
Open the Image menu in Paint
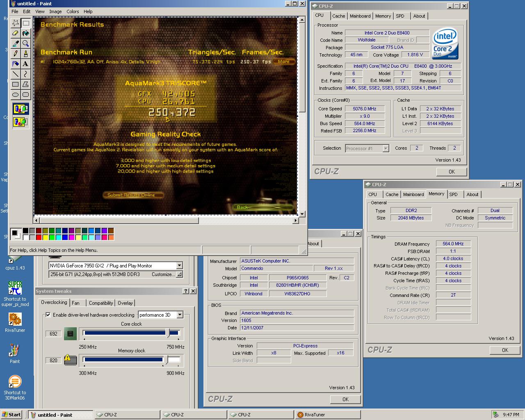pyautogui.click(x=55, y=11)
